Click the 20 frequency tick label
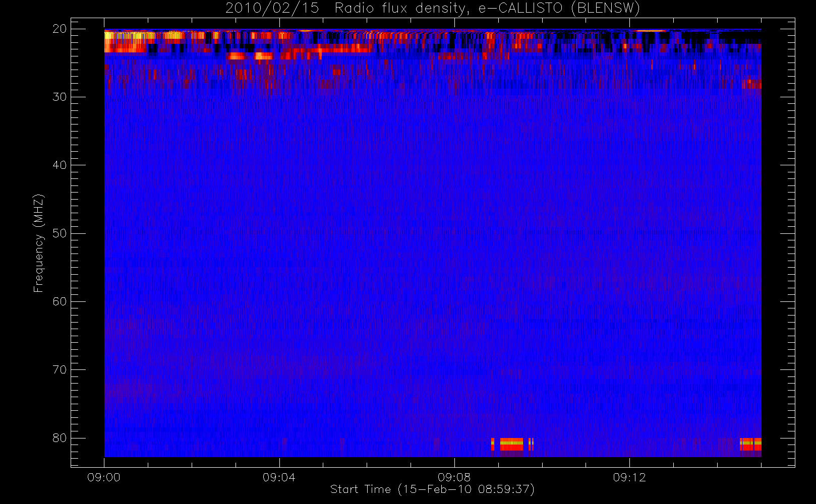This screenshot has width=816, height=504. 60,29
